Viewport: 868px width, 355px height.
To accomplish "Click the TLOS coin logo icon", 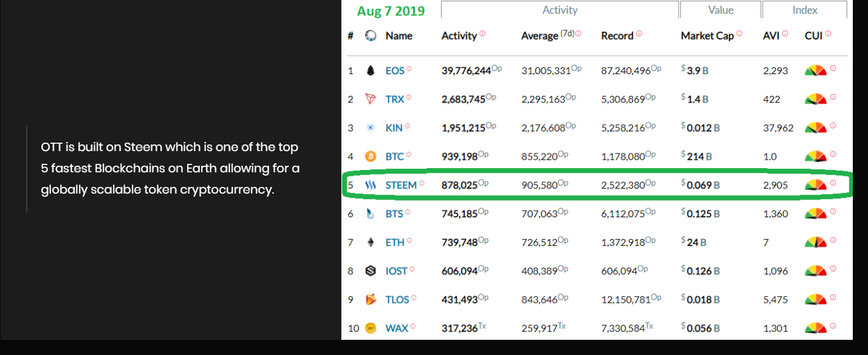I will (x=371, y=299).
